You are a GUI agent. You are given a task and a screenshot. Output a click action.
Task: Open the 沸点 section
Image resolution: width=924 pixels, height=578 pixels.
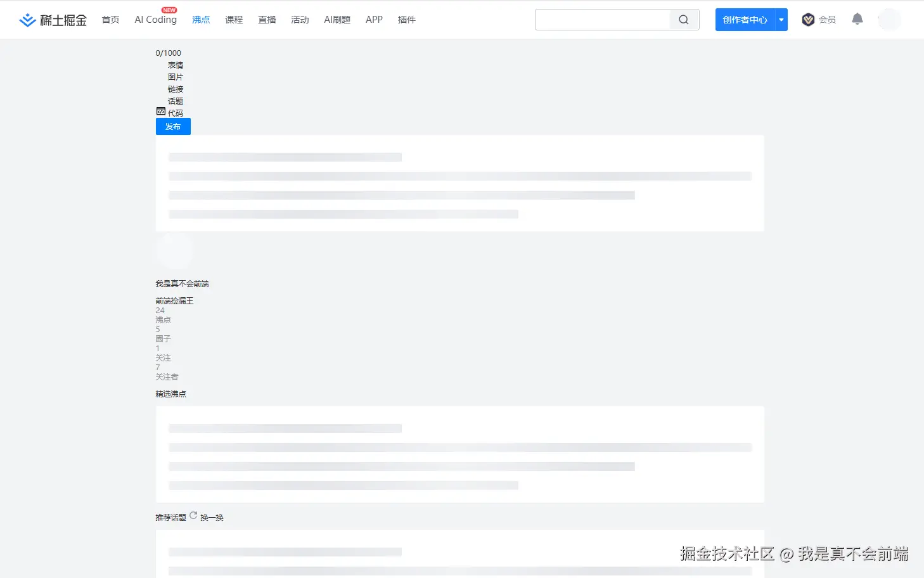tap(201, 20)
